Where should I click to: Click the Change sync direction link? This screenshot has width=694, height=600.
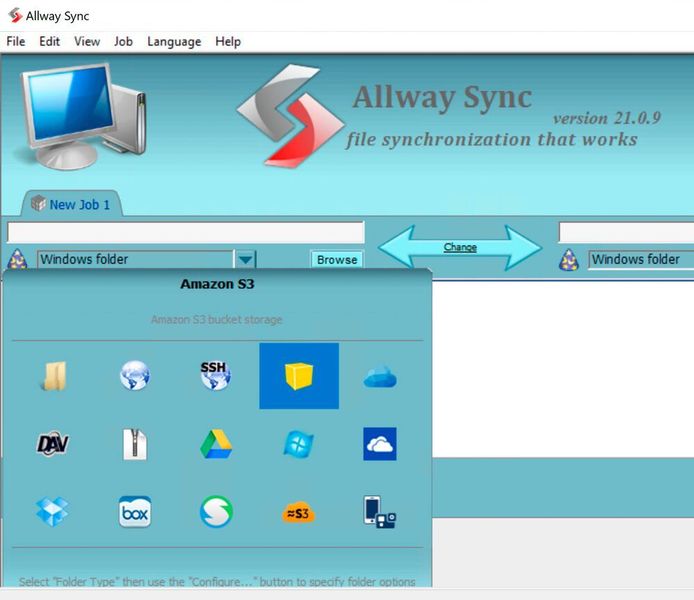[460, 247]
